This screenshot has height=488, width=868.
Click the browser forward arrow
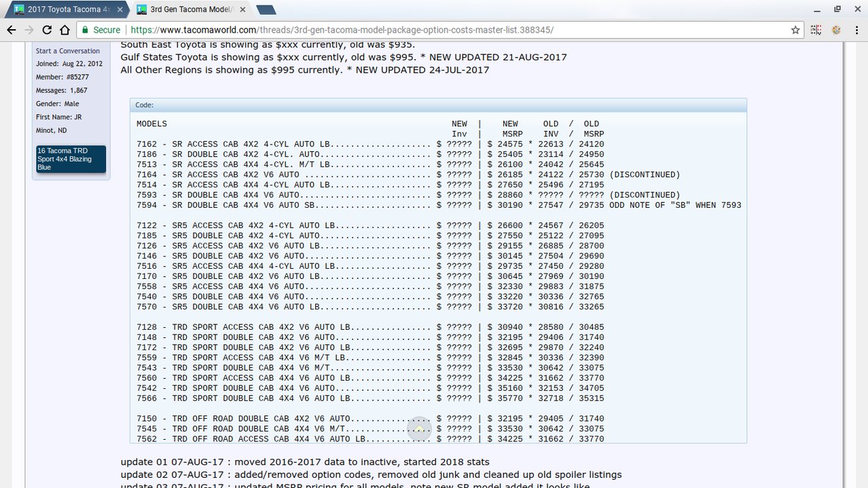(x=29, y=30)
